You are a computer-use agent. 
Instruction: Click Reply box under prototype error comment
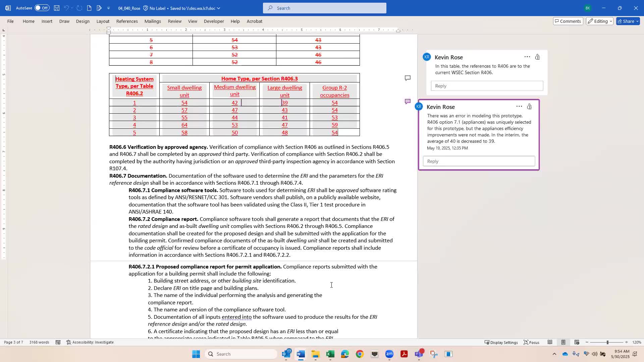point(479,161)
